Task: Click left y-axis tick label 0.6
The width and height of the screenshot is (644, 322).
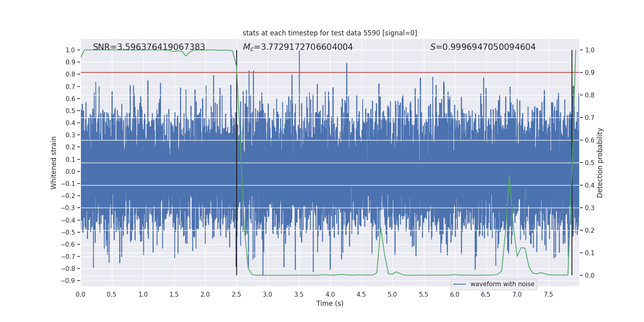Action: tap(70, 99)
